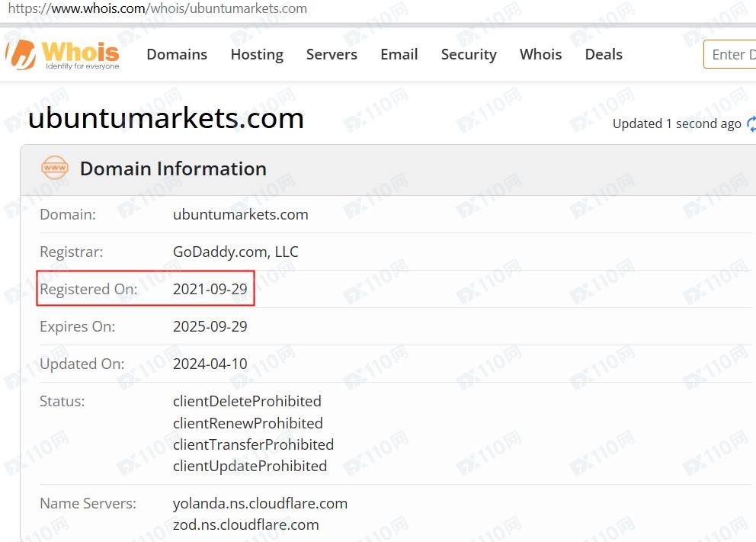Screen dimensions: 756x542
Task: Click the Whois logo icon
Action: pyautogui.click(x=21, y=54)
